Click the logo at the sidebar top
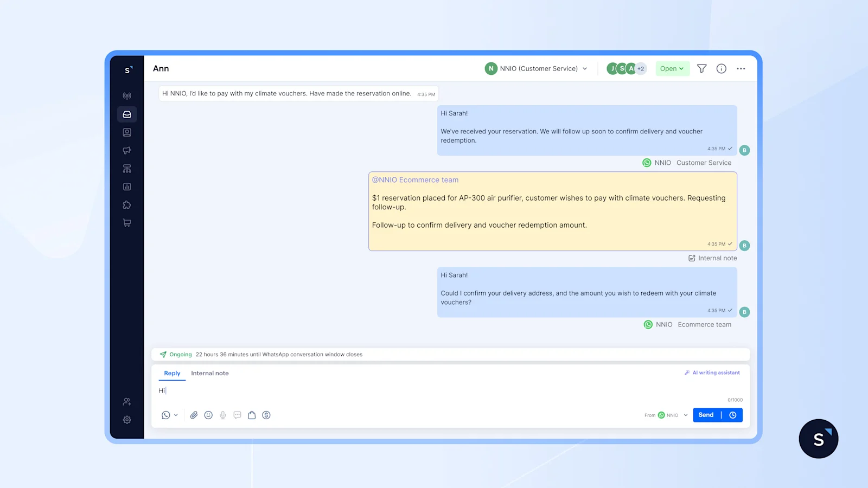Viewport: 868px width, 488px height. (128, 69)
